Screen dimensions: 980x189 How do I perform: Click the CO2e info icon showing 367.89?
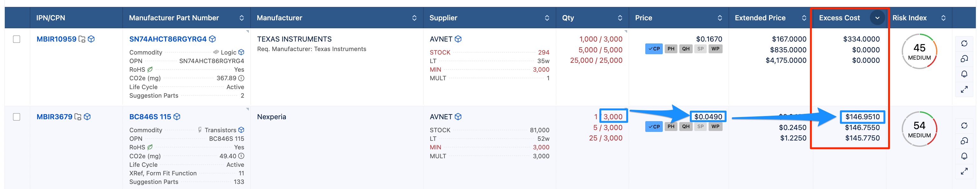pos(241,78)
